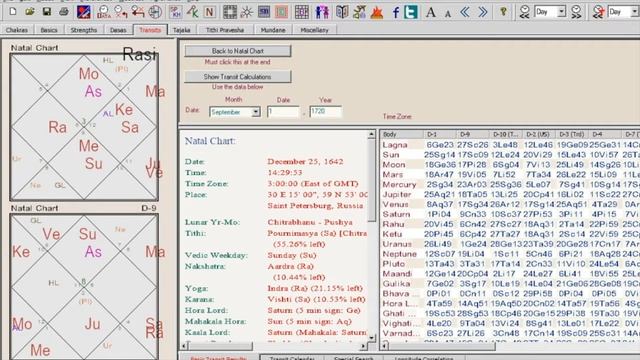Switch to the Dasas tab
This screenshot has height=360, width=640.
pyautogui.click(x=118, y=30)
